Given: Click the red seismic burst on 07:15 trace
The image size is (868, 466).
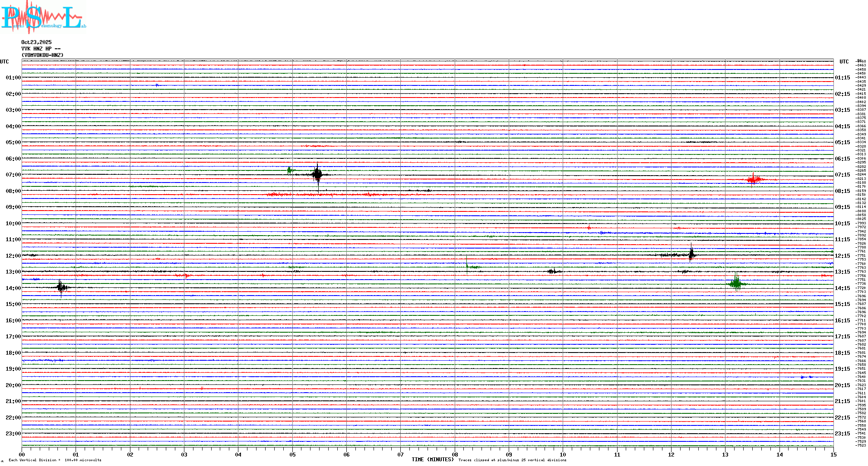Looking at the screenshot, I should coord(754,179).
